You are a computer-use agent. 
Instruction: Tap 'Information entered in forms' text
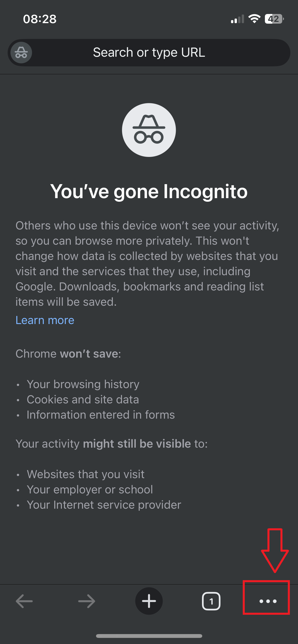pyautogui.click(x=101, y=415)
